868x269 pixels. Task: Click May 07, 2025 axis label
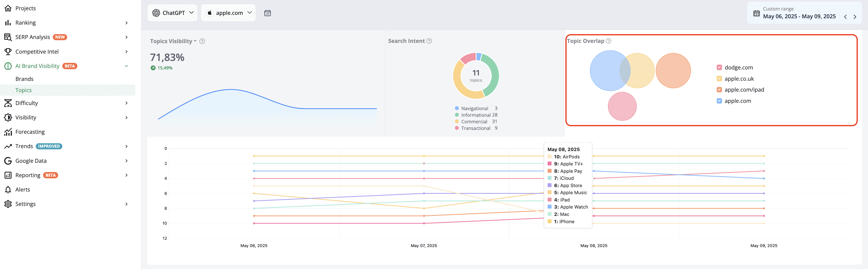click(x=424, y=246)
